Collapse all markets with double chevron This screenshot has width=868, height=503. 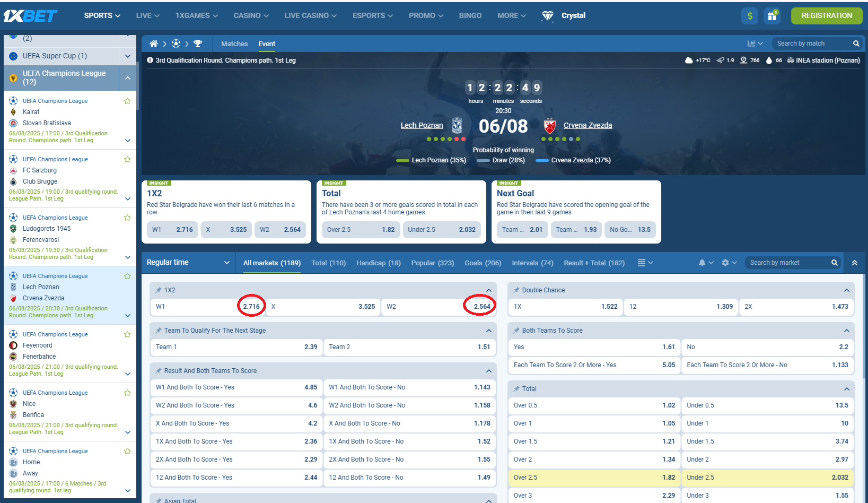click(855, 263)
